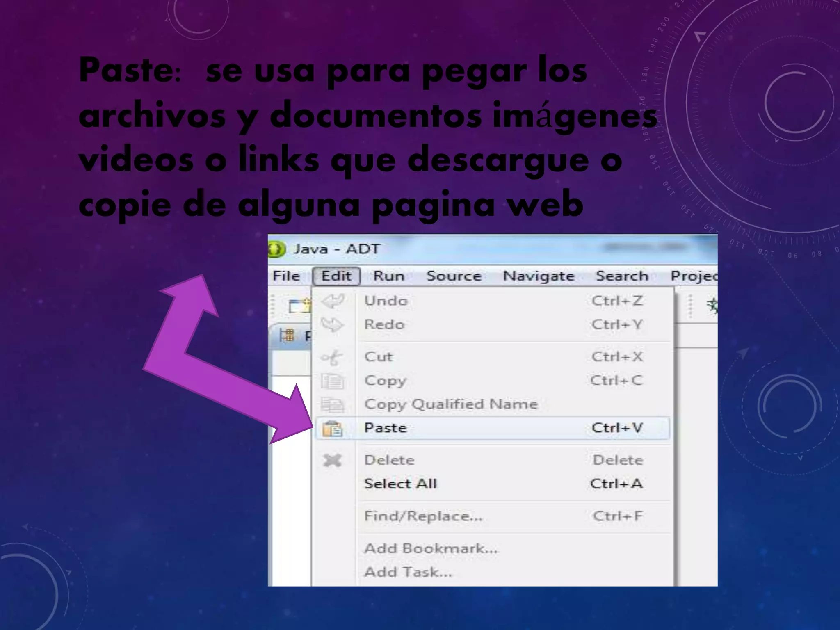Open the Project menu
Screen dimensions: 840x630
click(x=694, y=276)
